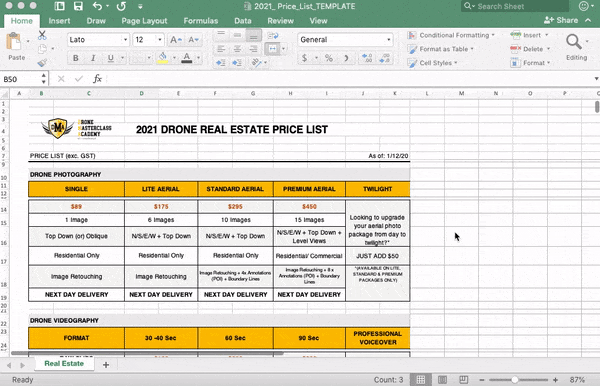This screenshot has width=600, height=386.
Task: Open the Formulas ribbon tab
Action: point(201,21)
